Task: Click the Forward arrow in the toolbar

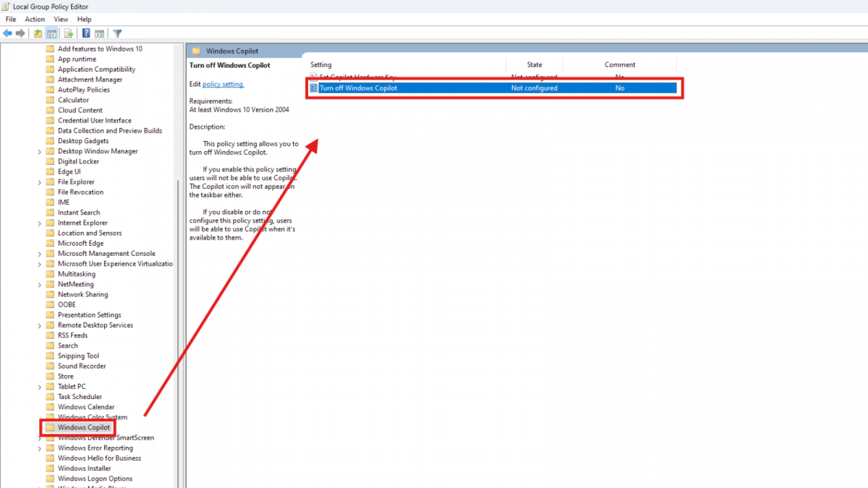Action: click(x=20, y=33)
